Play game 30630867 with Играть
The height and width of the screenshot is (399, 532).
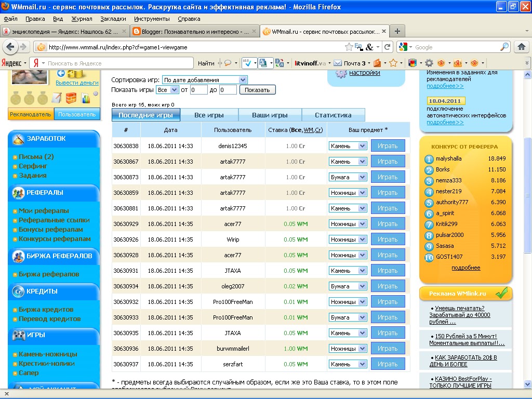pyautogui.click(x=388, y=162)
